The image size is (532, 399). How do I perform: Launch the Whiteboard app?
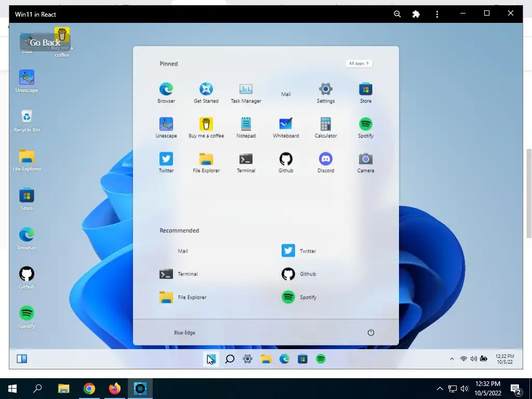click(286, 128)
